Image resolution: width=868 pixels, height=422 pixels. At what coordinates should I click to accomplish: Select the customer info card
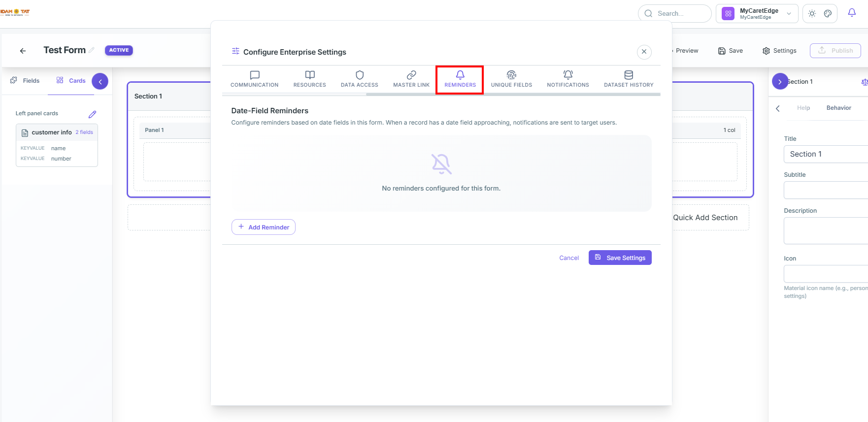click(x=57, y=146)
